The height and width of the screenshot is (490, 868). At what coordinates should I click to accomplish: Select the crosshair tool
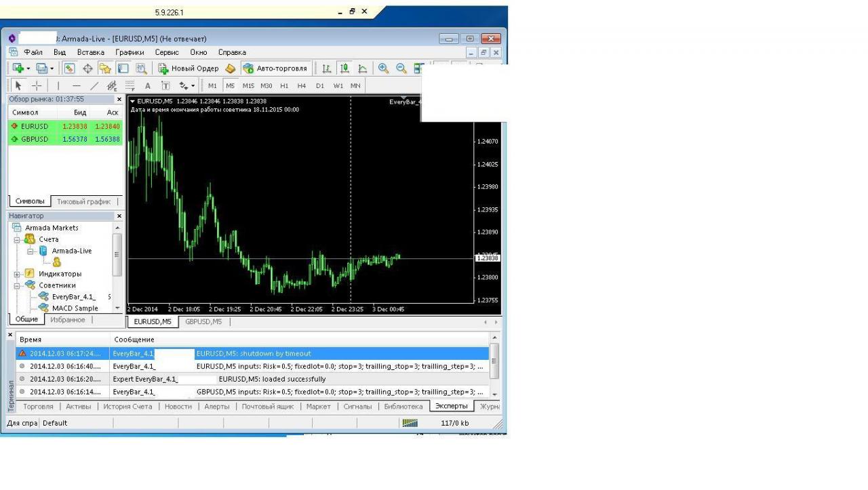tap(37, 86)
